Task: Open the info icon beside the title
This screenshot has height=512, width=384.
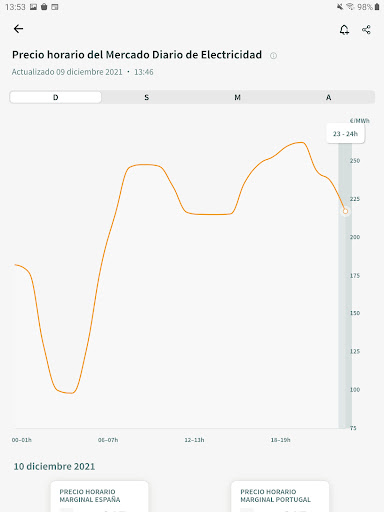Action: click(273, 56)
